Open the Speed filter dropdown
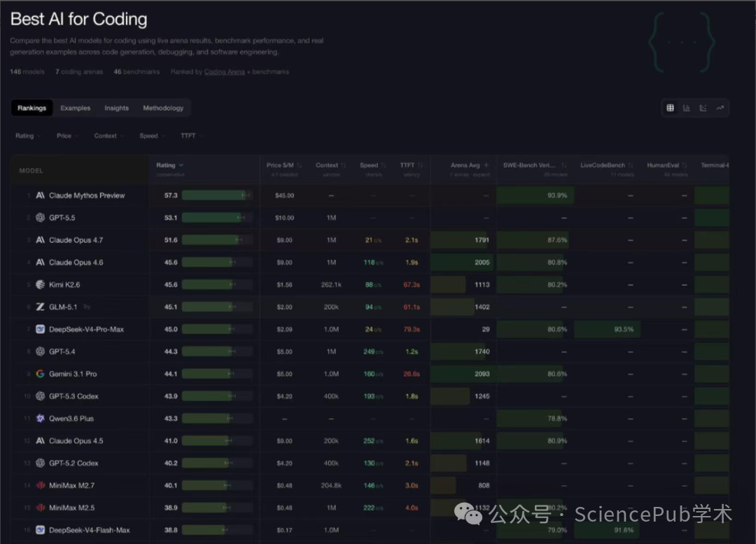This screenshot has width=756, height=544. [152, 136]
